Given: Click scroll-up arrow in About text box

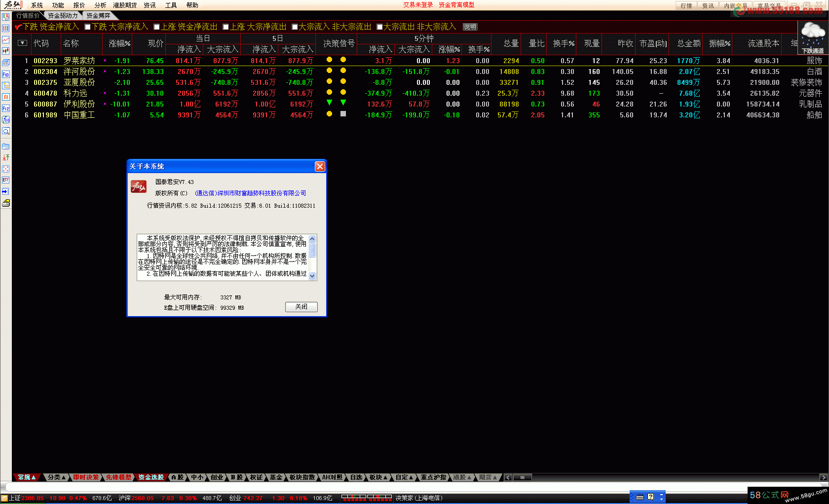Looking at the screenshot, I should coord(312,239).
